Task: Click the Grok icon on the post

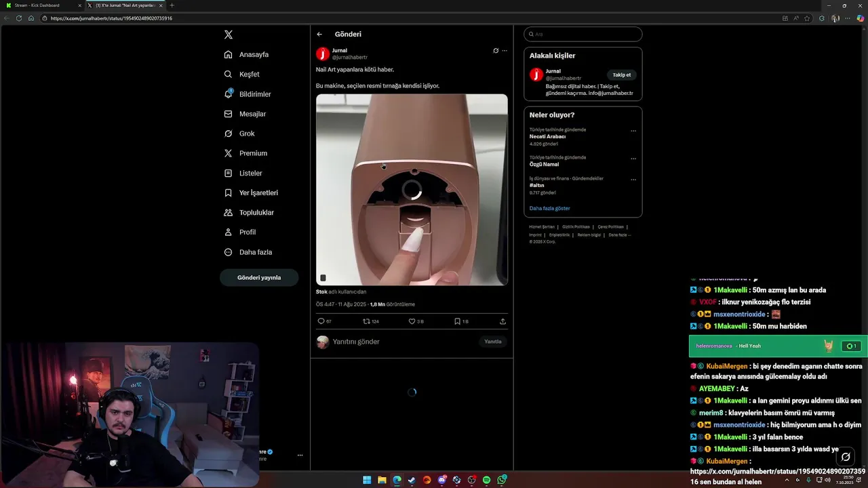Action: click(496, 51)
